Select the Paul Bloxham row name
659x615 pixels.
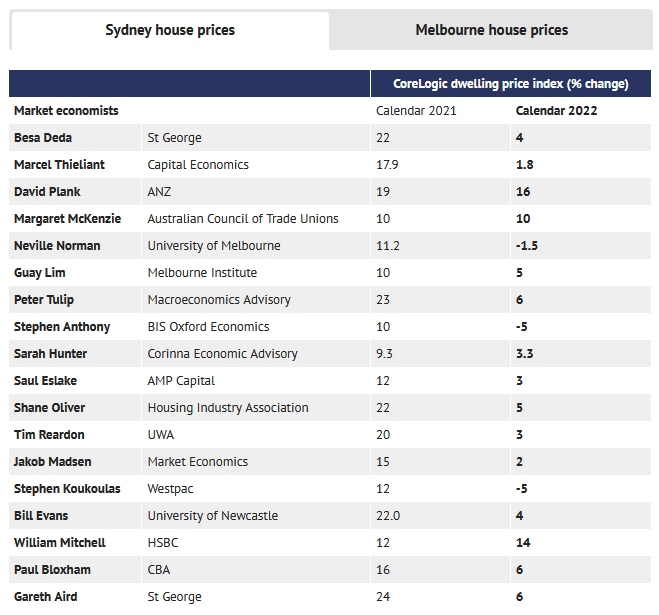click(x=52, y=570)
